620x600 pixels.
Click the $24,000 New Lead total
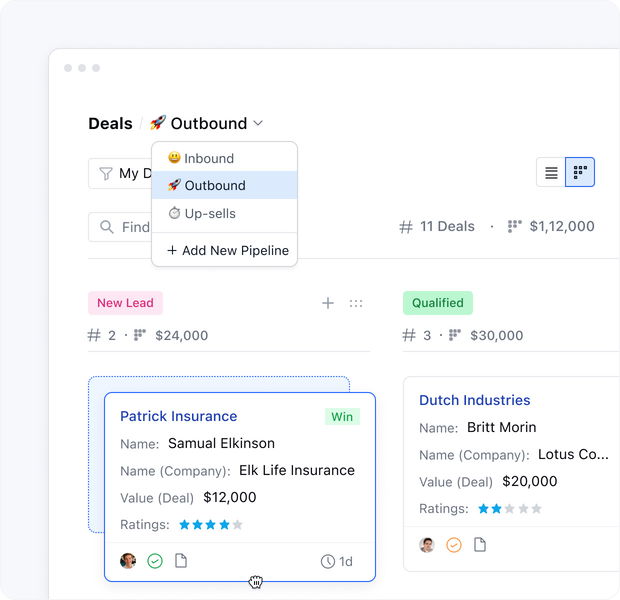click(x=181, y=335)
